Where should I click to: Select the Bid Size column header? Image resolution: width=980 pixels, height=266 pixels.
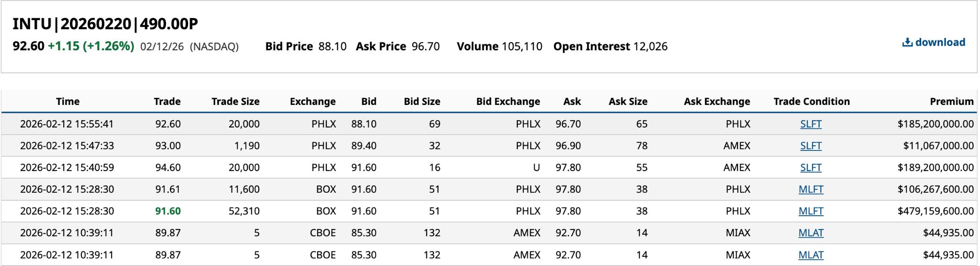point(422,102)
